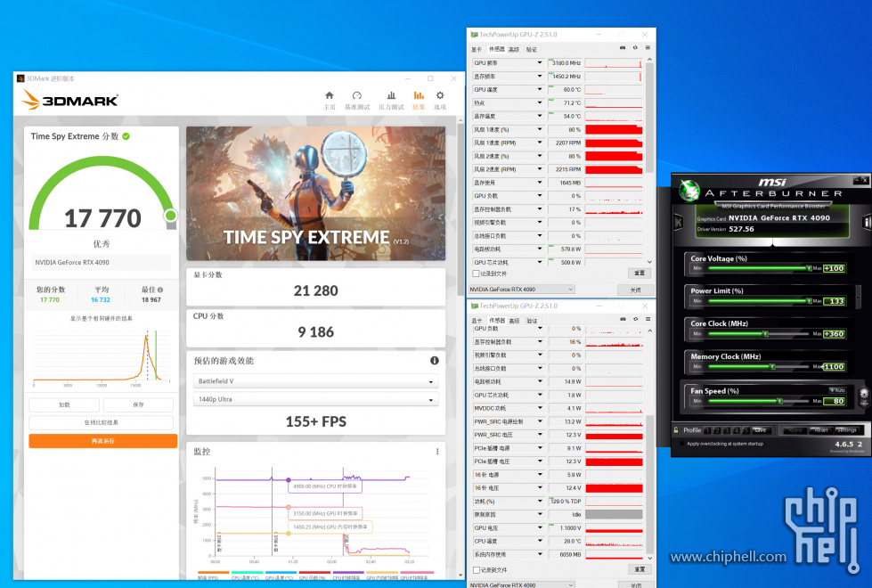Click the Core Clock (MHz) slider handle
872x588 pixels.
(765, 334)
